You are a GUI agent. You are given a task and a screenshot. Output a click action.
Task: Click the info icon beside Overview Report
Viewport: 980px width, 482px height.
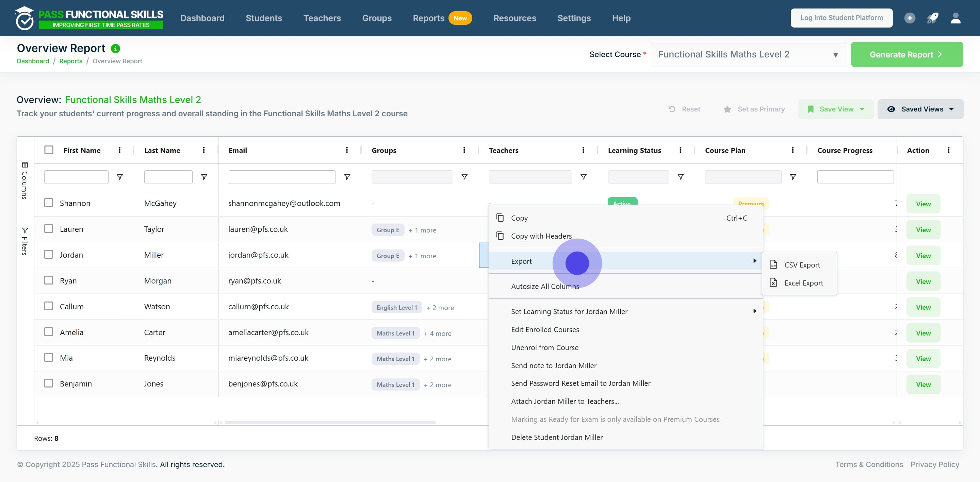coord(115,49)
